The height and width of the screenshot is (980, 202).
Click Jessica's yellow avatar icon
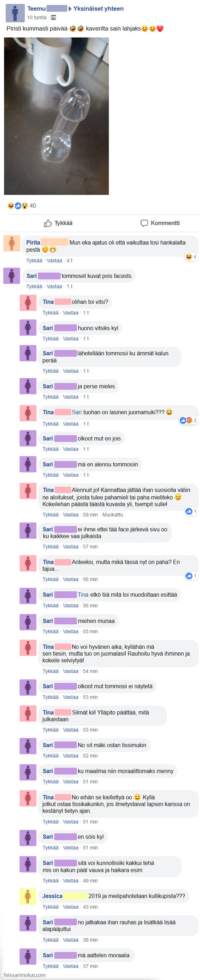28,897
